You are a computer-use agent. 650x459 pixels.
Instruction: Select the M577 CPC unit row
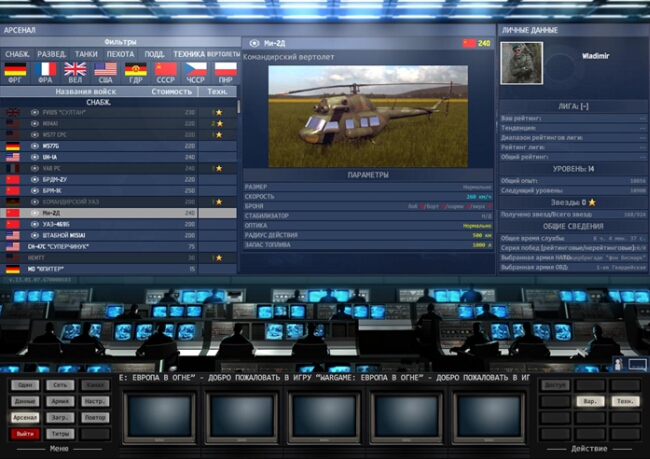(x=119, y=135)
